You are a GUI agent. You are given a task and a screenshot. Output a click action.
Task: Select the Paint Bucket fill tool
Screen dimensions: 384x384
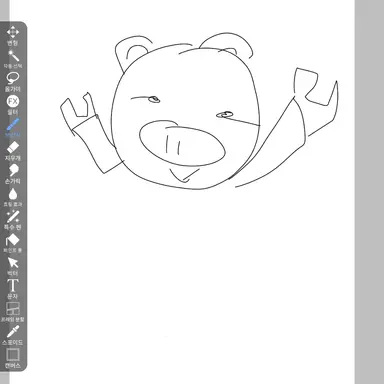(x=13, y=243)
